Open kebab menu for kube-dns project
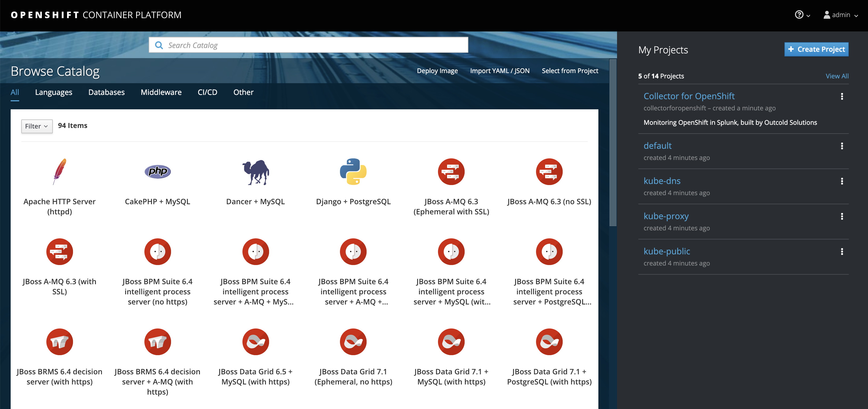The height and width of the screenshot is (409, 868). [842, 181]
